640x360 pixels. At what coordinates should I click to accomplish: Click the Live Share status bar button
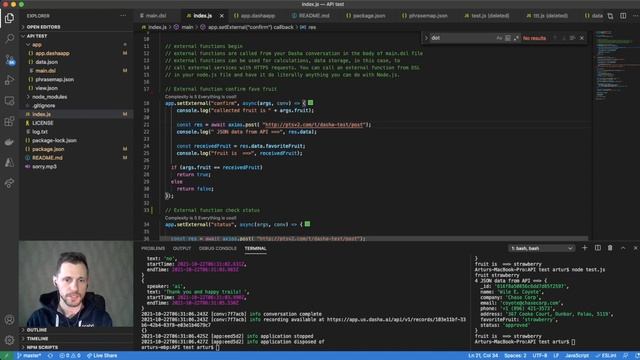tap(102, 356)
